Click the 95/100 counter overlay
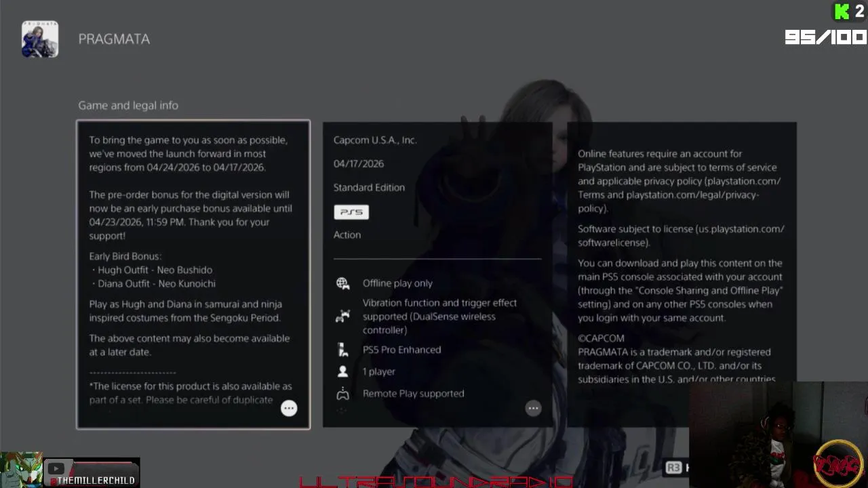The height and width of the screenshot is (488, 868). click(x=825, y=37)
